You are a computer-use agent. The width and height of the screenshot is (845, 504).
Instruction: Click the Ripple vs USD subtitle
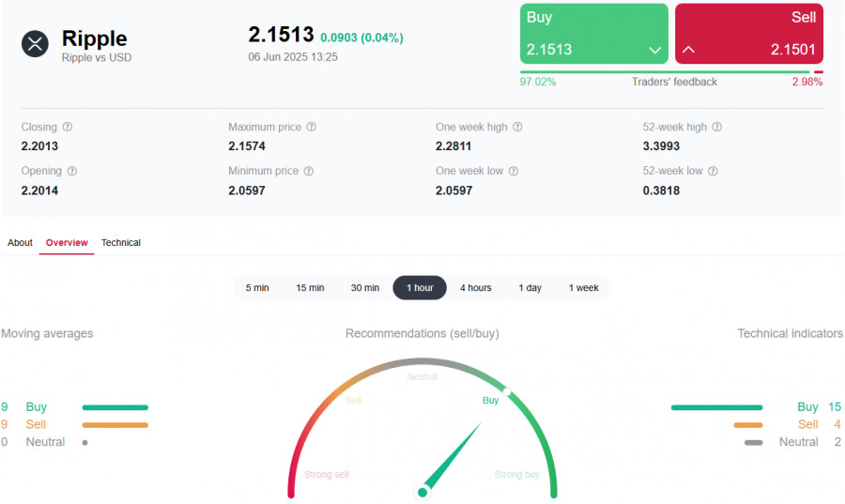click(97, 57)
